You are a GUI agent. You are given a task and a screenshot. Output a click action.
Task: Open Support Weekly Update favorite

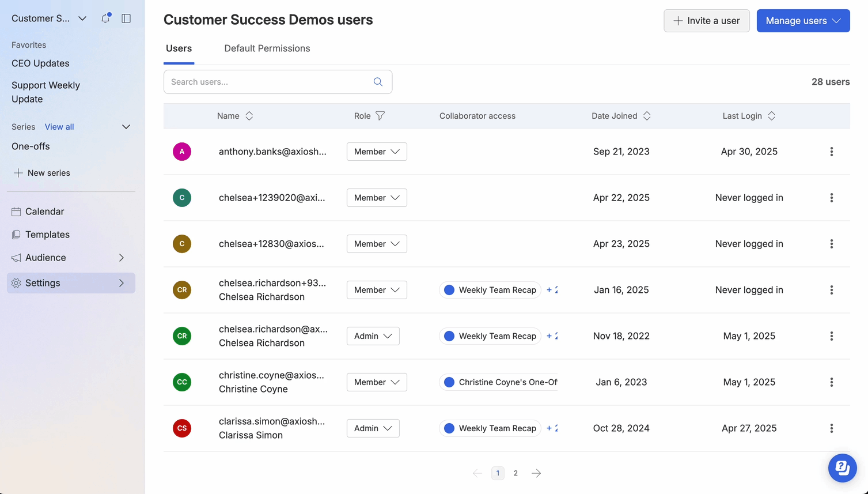pos(46,92)
